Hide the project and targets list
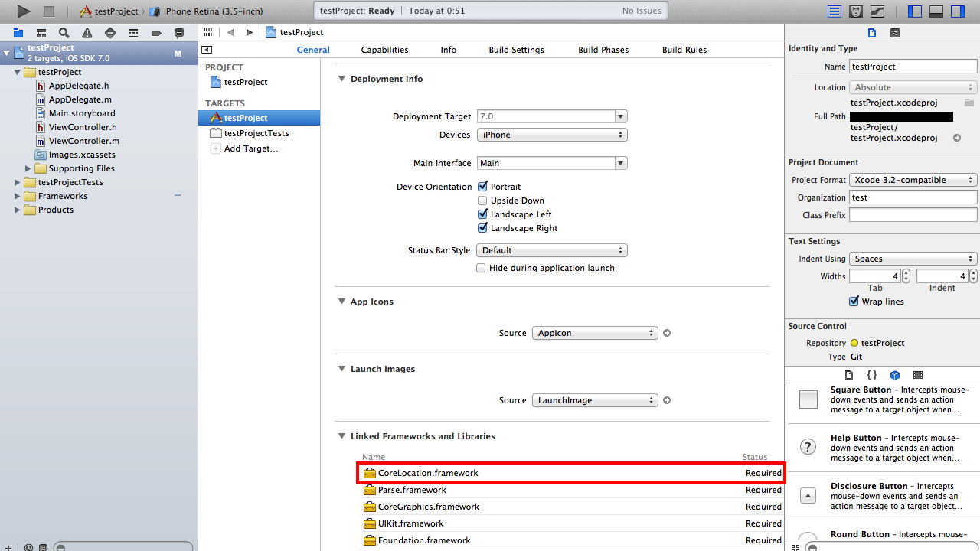Image resolution: width=980 pixels, height=551 pixels. (x=207, y=50)
